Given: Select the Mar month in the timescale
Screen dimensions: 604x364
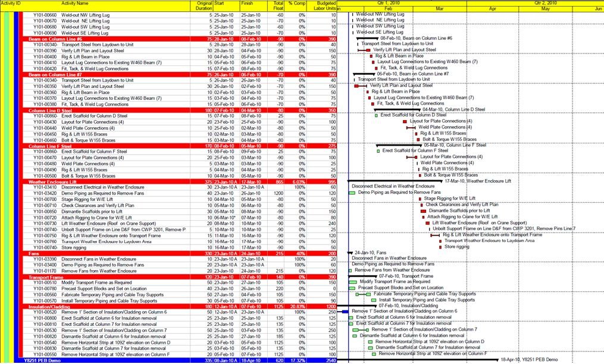Looking at the screenshot, I should coord(440,8).
